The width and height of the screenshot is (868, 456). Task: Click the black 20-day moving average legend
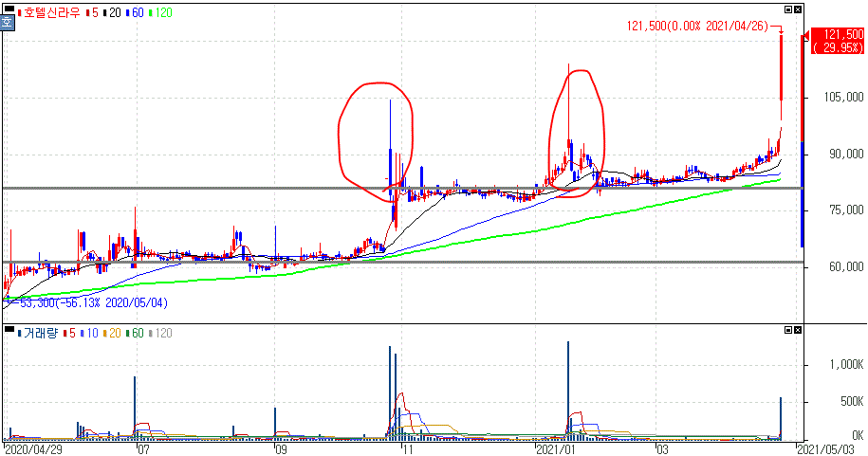click(x=112, y=12)
